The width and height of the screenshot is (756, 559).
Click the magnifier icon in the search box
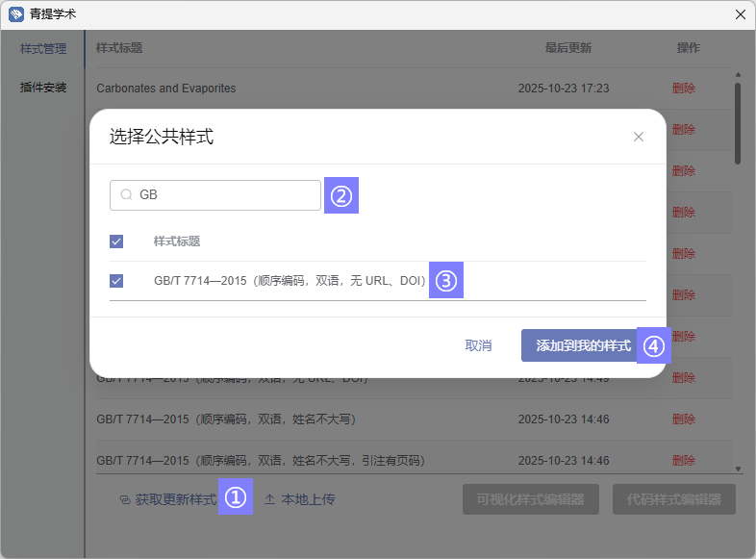(x=126, y=195)
